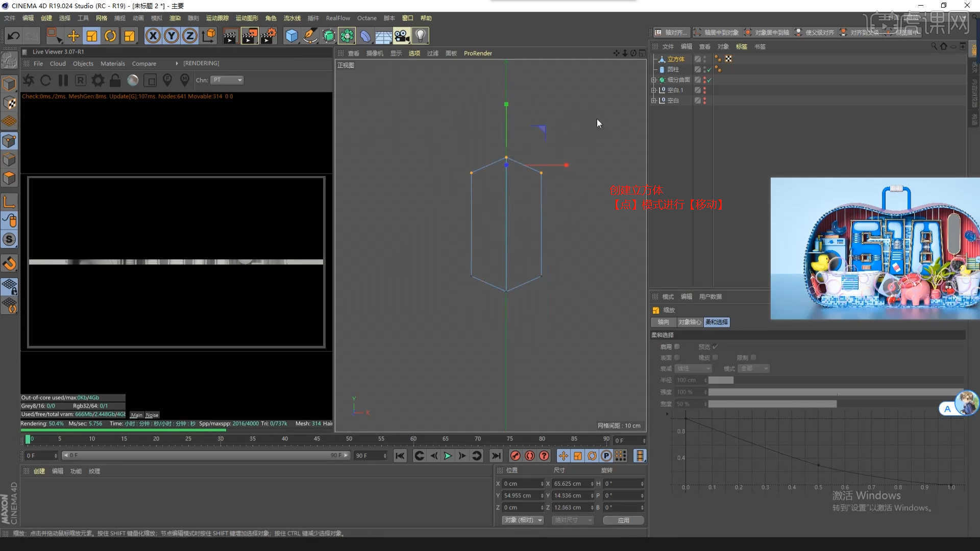Viewport: 980px width, 551px height.
Task: Click the Y position input field
Action: pyautogui.click(x=522, y=495)
